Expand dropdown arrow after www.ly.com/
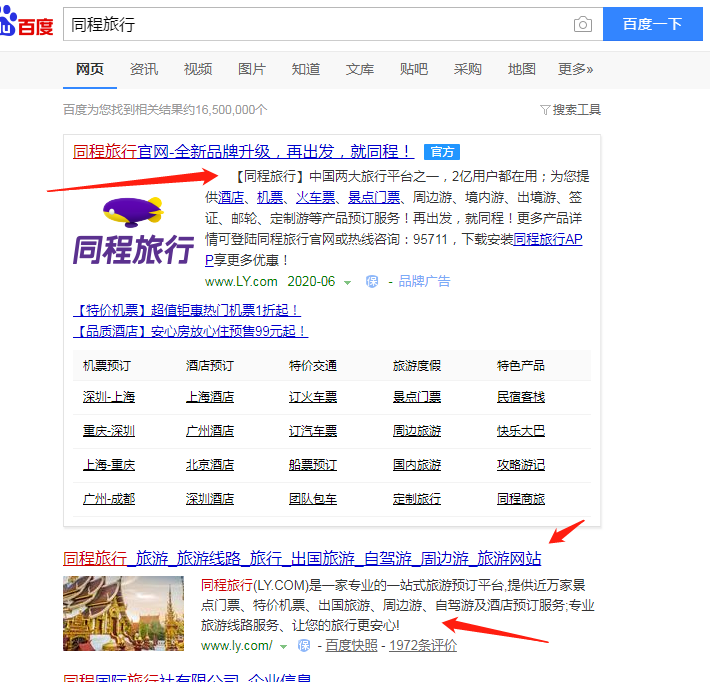 coord(283,647)
